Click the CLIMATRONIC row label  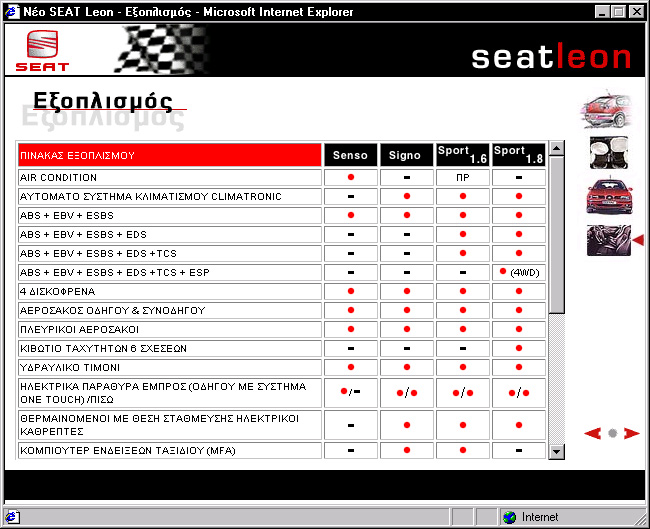click(170, 197)
